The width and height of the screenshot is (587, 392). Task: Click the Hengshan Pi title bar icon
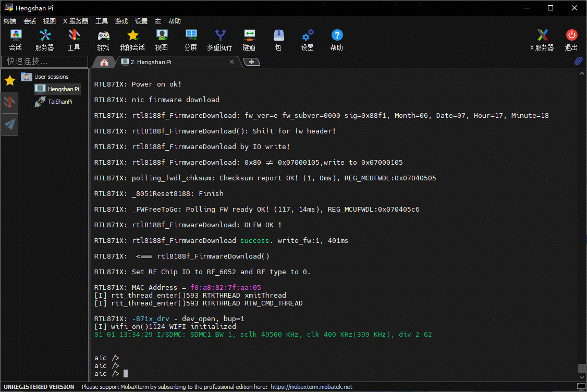point(8,7)
